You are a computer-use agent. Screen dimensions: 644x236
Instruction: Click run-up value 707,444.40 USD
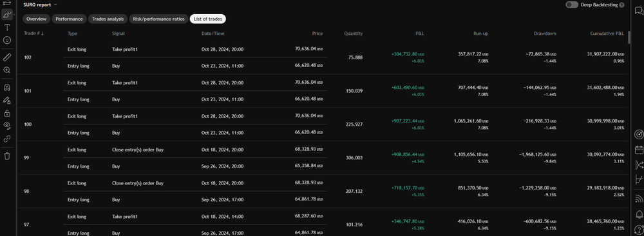pos(473,87)
